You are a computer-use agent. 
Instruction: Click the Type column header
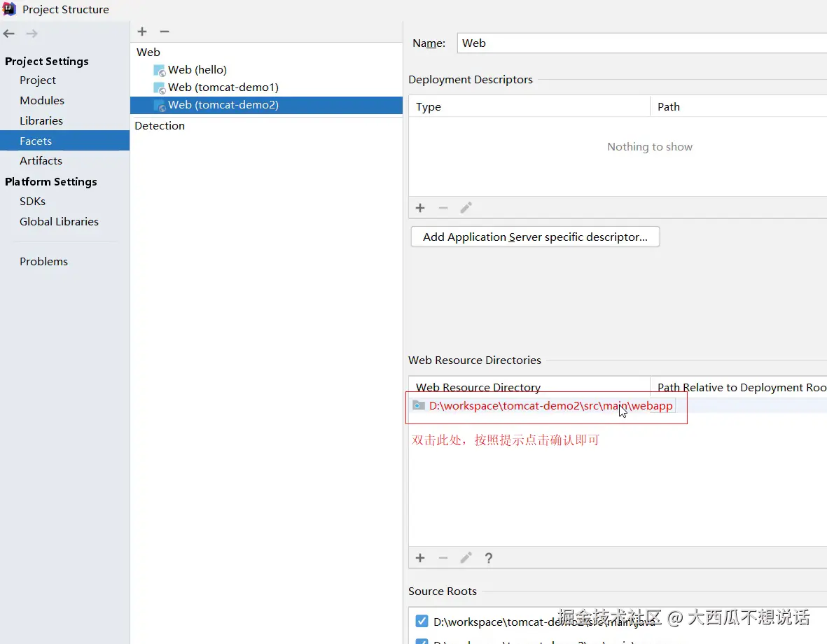(529, 106)
